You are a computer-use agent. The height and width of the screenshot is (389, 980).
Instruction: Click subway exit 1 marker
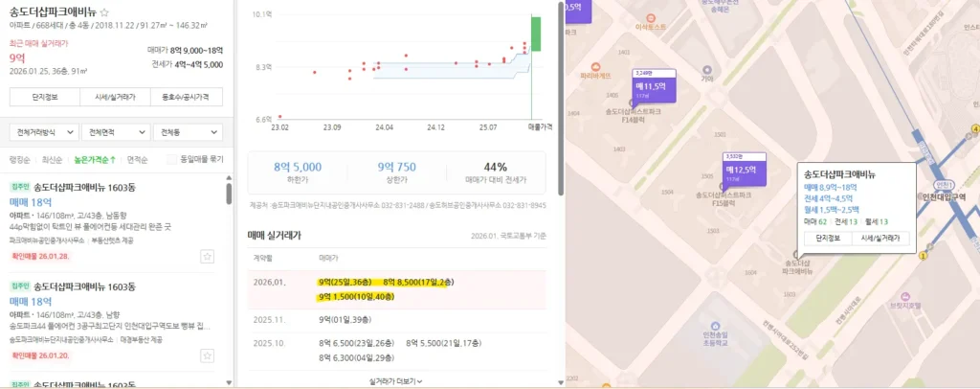924,255
